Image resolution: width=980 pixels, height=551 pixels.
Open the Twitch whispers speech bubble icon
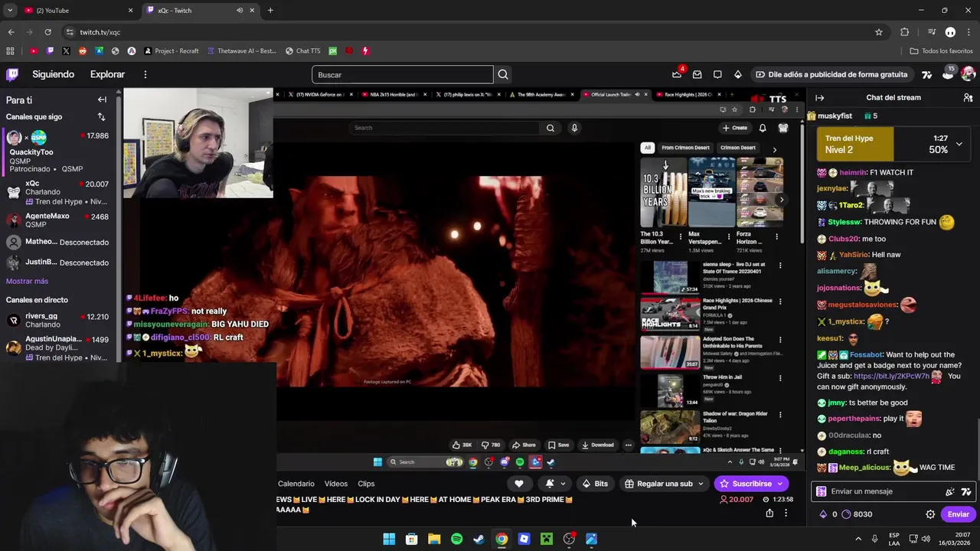pyautogui.click(x=717, y=74)
